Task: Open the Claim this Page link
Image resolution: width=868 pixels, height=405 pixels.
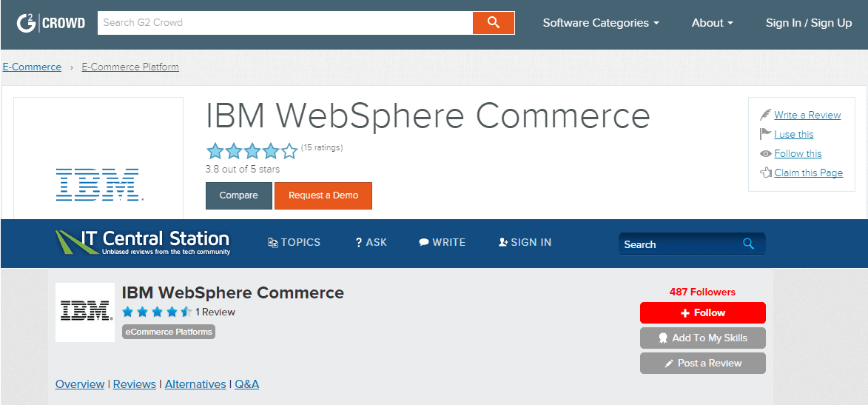Action: coord(808,173)
